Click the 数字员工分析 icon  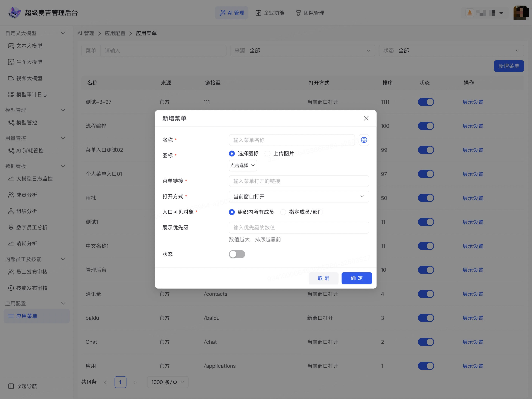point(11,227)
